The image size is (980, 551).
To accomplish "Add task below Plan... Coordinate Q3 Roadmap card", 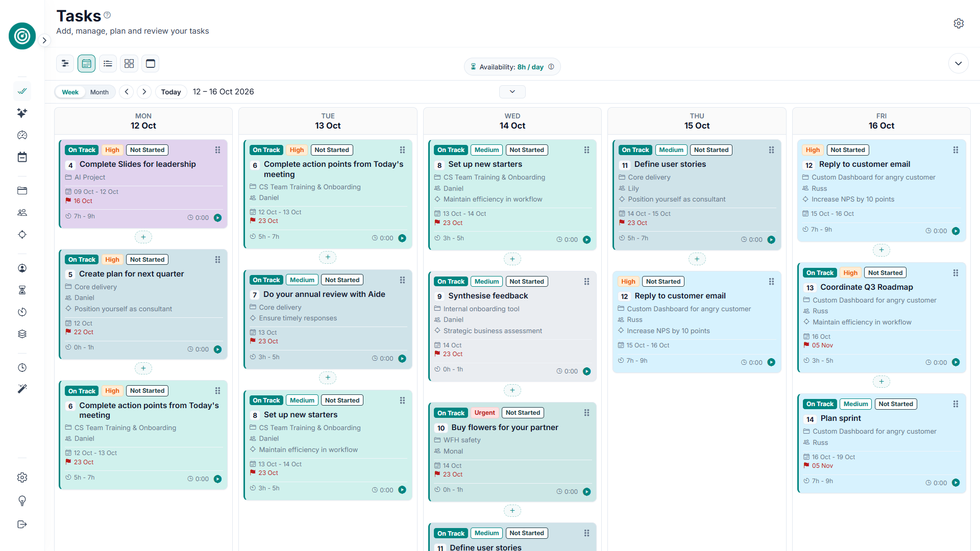I will coord(881,382).
